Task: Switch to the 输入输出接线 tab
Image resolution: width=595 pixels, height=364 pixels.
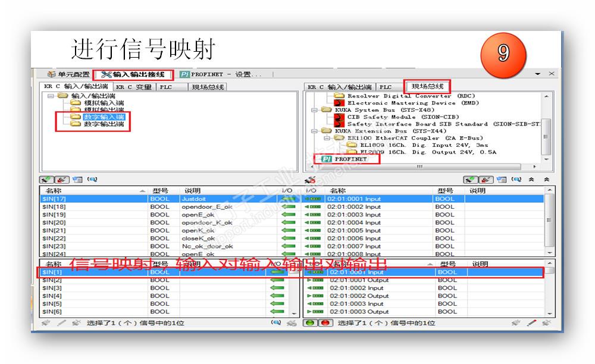Action: 133,74
